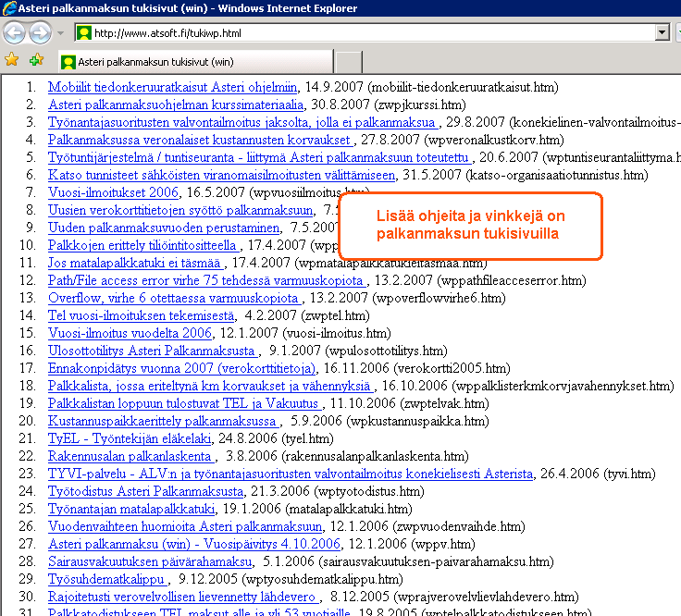Open Vuodenvaihteen huomioita Asteri palkanmaksuun link

pos(185,526)
